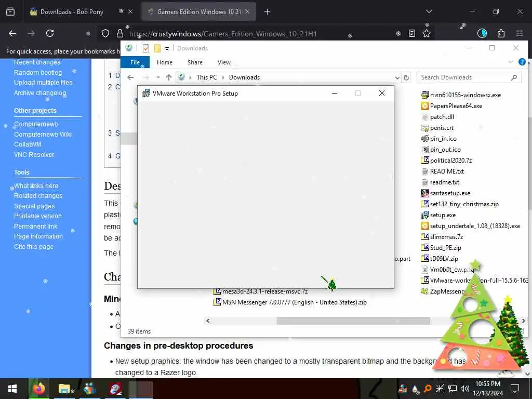Click Explorer quick access Properties checkmark icon
532x399 pixels.
[146, 48]
